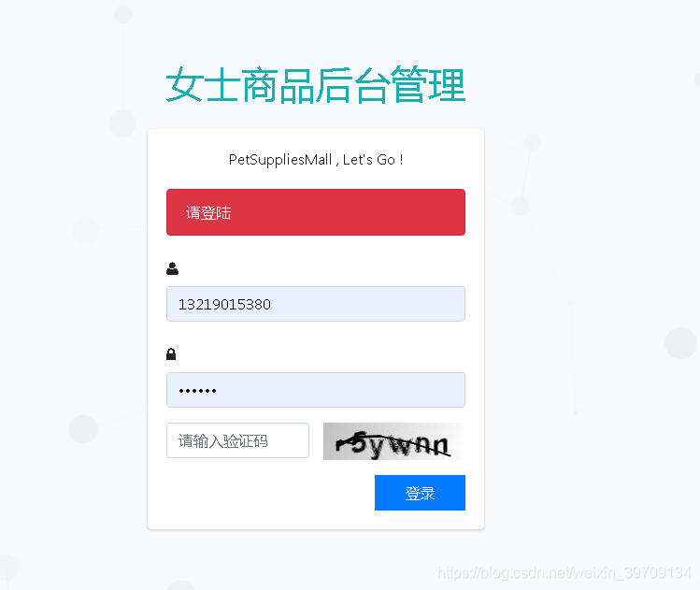This screenshot has height=590, width=700.
Task: Refresh the 5ywnn captcha image
Action: coord(393,441)
